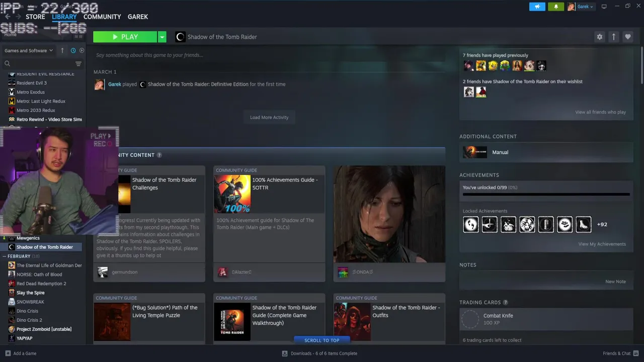
Task: Go to the COMMUNITY tab
Action: click(102, 17)
